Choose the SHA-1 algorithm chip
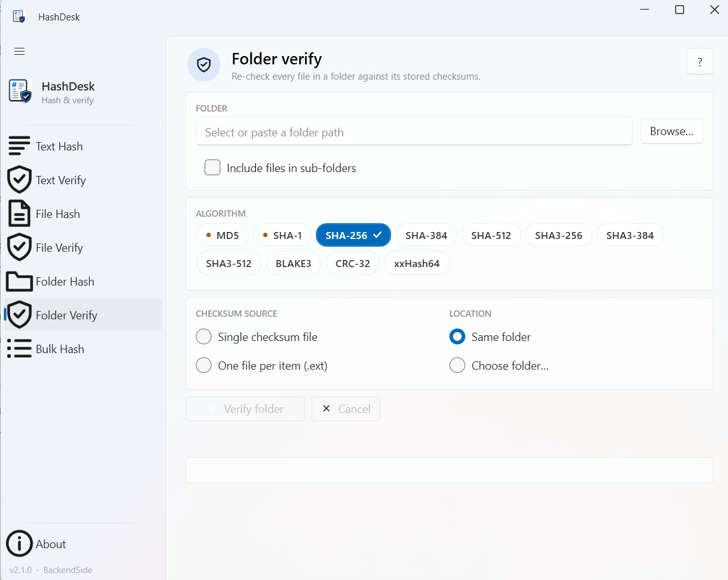 tap(282, 235)
